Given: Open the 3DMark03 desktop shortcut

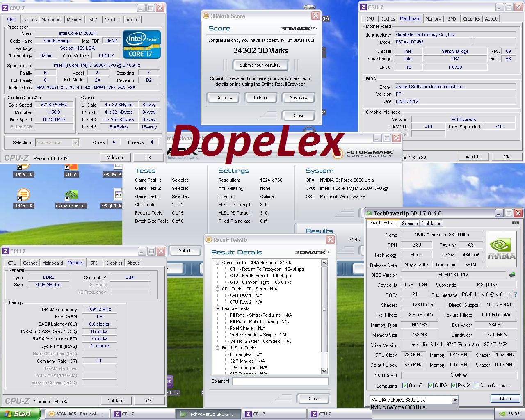Looking at the screenshot, I should [x=23, y=169].
